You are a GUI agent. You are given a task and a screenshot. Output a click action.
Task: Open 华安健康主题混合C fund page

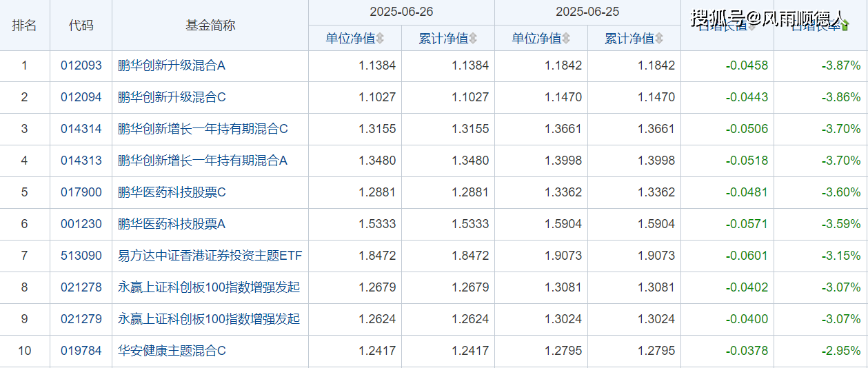172,351
